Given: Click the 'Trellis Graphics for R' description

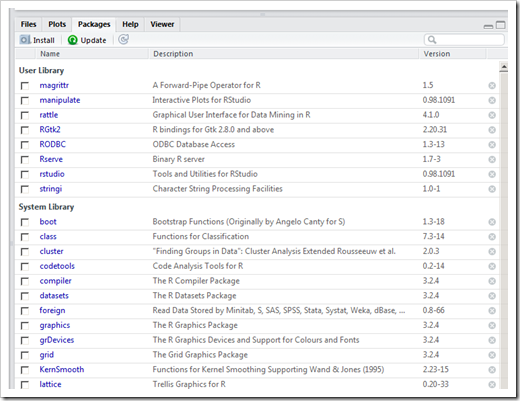Looking at the screenshot, I should click(189, 384).
